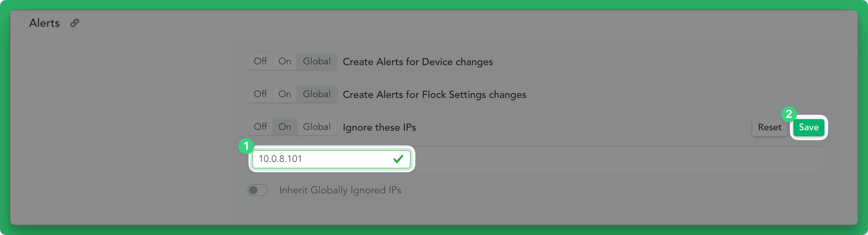
Task: Click the Save button
Action: pyautogui.click(x=809, y=127)
